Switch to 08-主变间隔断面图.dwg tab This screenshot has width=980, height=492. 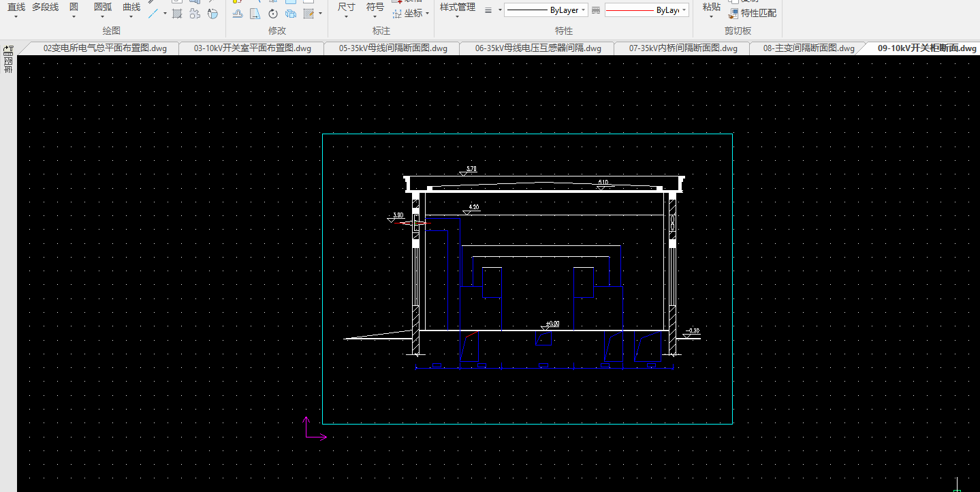pos(808,48)
